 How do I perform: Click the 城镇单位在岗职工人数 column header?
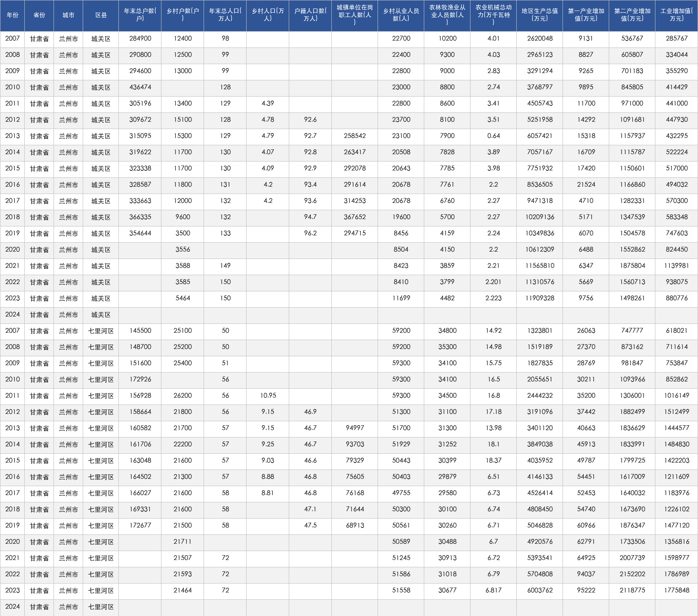354,15
